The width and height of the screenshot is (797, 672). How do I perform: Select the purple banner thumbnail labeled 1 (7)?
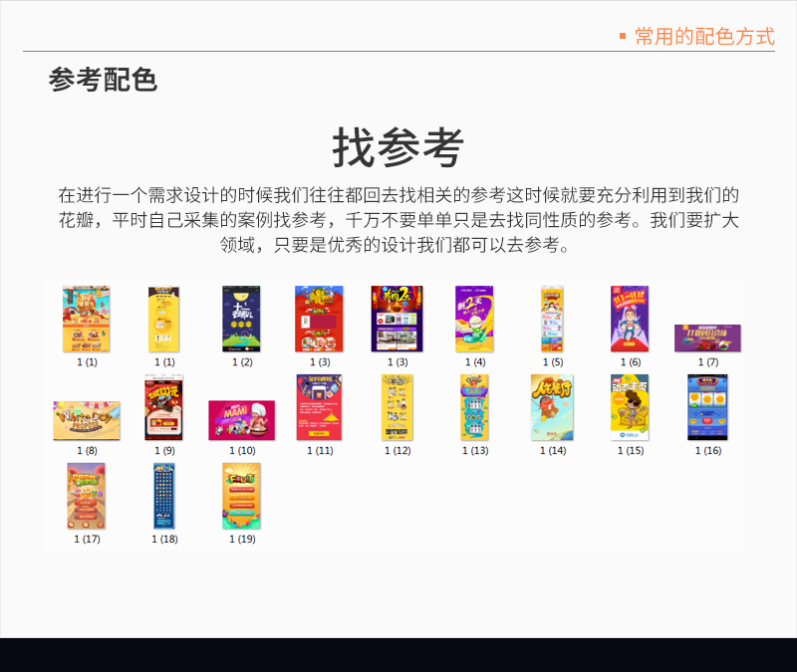pyautogui.click(x=707, y=337)
